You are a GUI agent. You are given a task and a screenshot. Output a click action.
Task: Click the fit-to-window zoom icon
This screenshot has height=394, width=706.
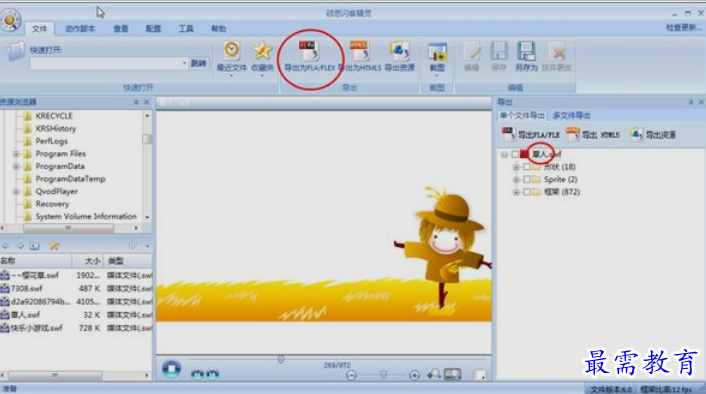coord(453,374)
